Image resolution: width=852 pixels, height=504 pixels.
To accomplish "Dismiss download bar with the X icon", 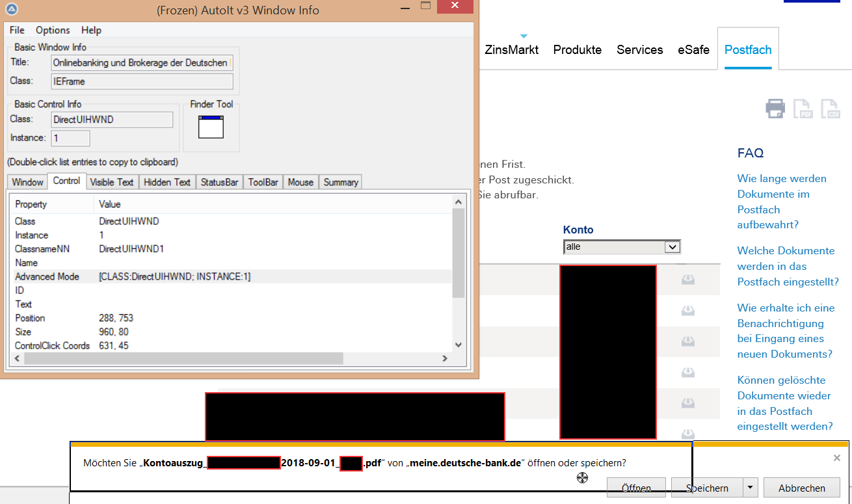I will coord(836,458).
